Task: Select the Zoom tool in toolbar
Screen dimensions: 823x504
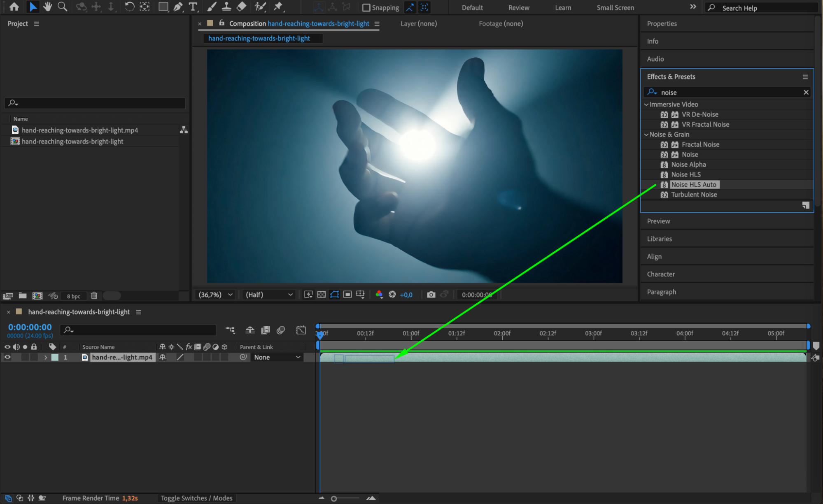Action: [63, 7]
